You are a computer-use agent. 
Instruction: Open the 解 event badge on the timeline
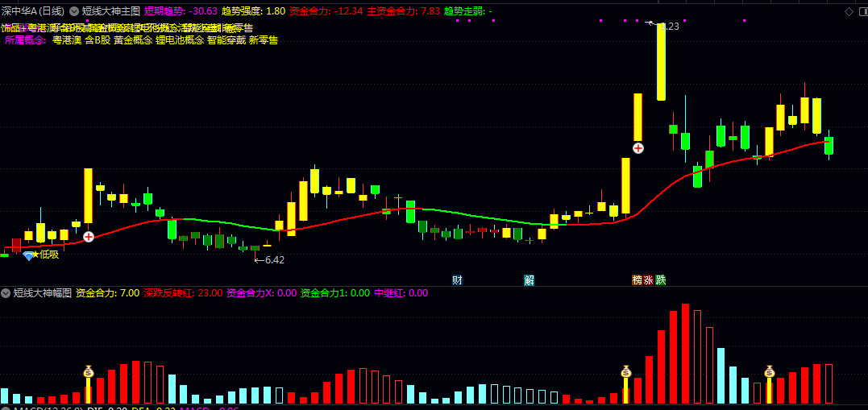(530, 280)
